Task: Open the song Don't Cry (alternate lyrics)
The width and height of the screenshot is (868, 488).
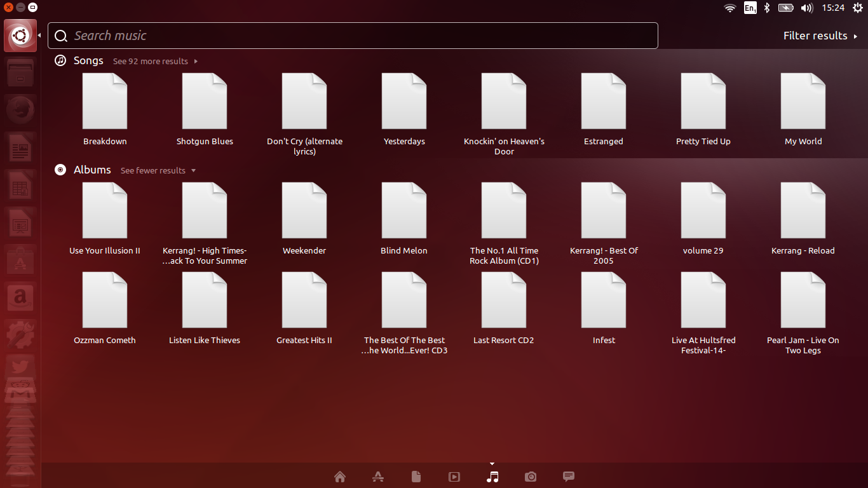Action: point(304,114)
